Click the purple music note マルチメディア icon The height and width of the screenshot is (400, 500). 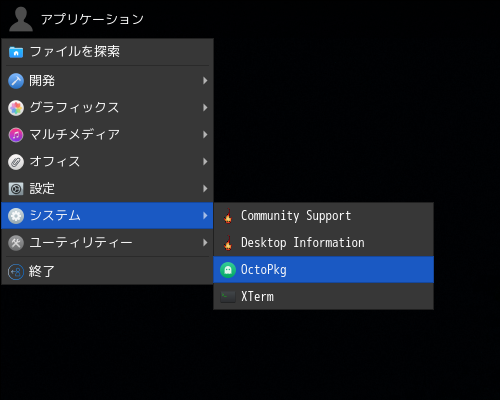tap(16, 135)
